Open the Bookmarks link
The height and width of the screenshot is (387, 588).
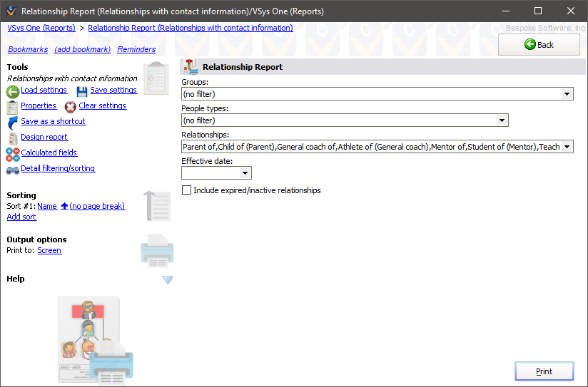point(28,49)
